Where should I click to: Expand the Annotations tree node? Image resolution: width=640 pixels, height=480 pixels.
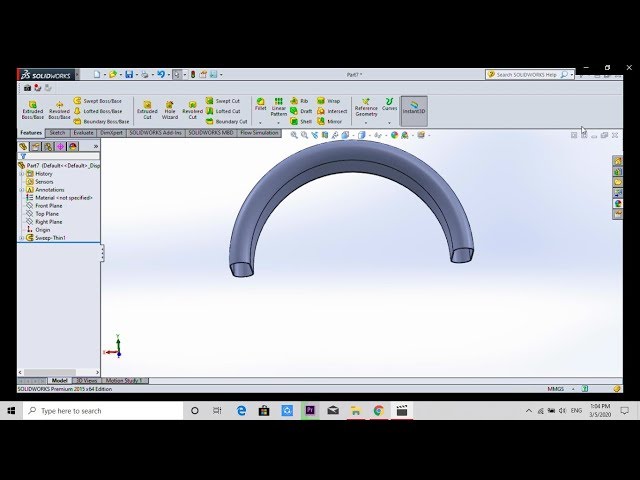point(22,190)
